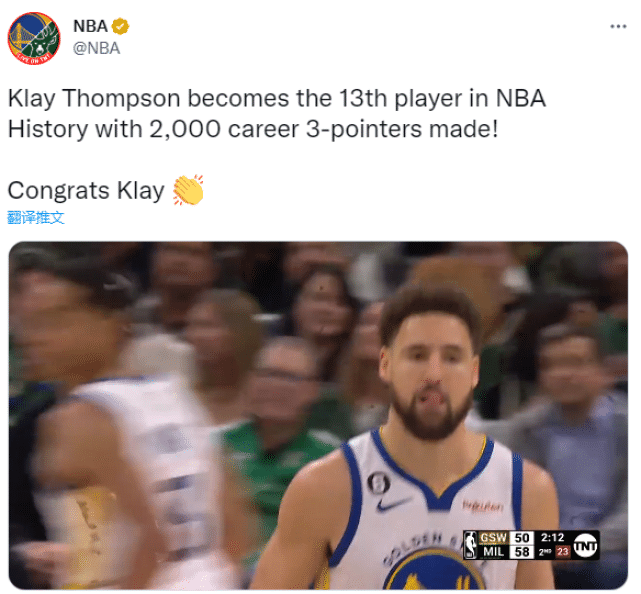Click the MIL score of 58
The width and height of the screenshot is (641, 594).
pos(522,552)
